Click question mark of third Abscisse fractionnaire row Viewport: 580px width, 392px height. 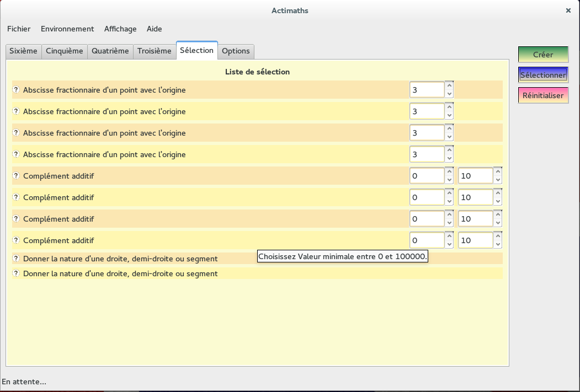tap(16, 133)
